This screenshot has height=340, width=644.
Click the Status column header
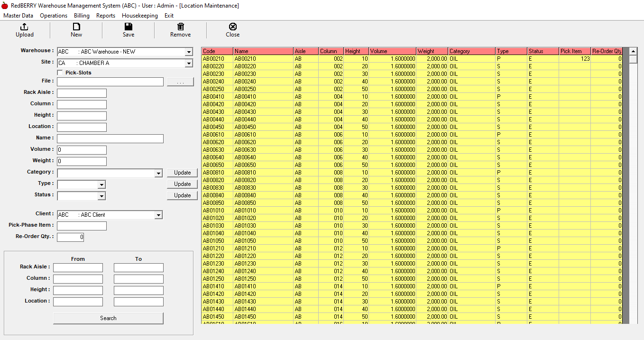point(543,51)
